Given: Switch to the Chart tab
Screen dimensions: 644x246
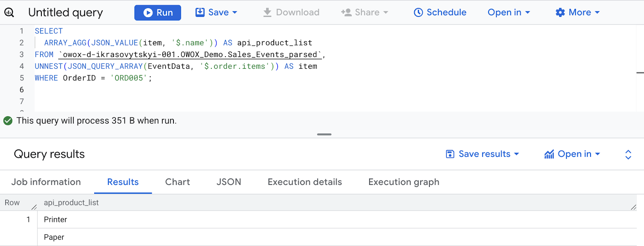Looking at the screenshot, I should 178,182.
